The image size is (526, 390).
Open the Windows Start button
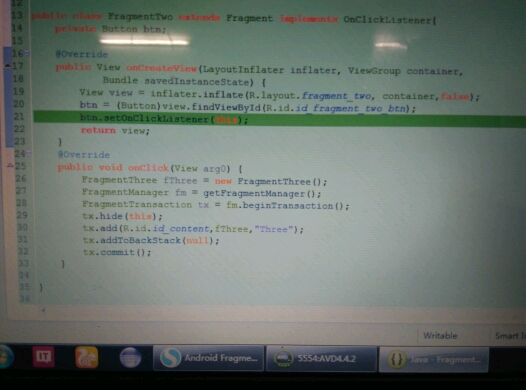click(5, 357)
